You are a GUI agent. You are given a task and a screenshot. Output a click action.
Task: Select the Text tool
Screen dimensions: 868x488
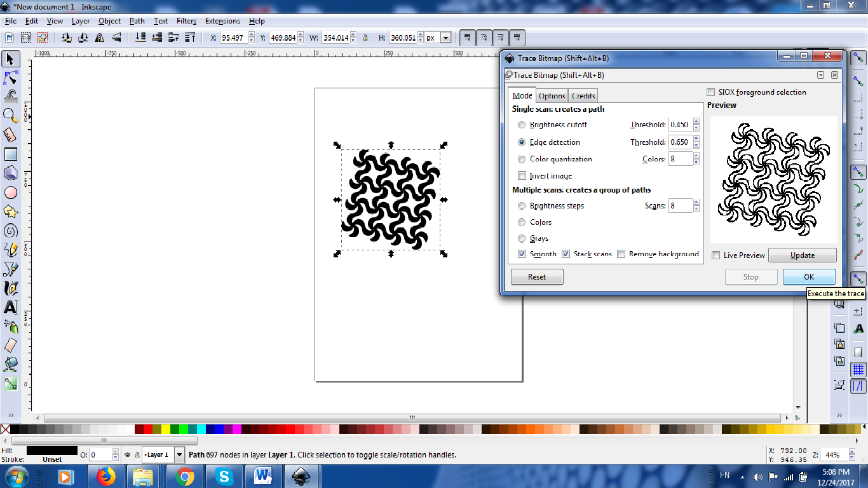coord(11,307)
